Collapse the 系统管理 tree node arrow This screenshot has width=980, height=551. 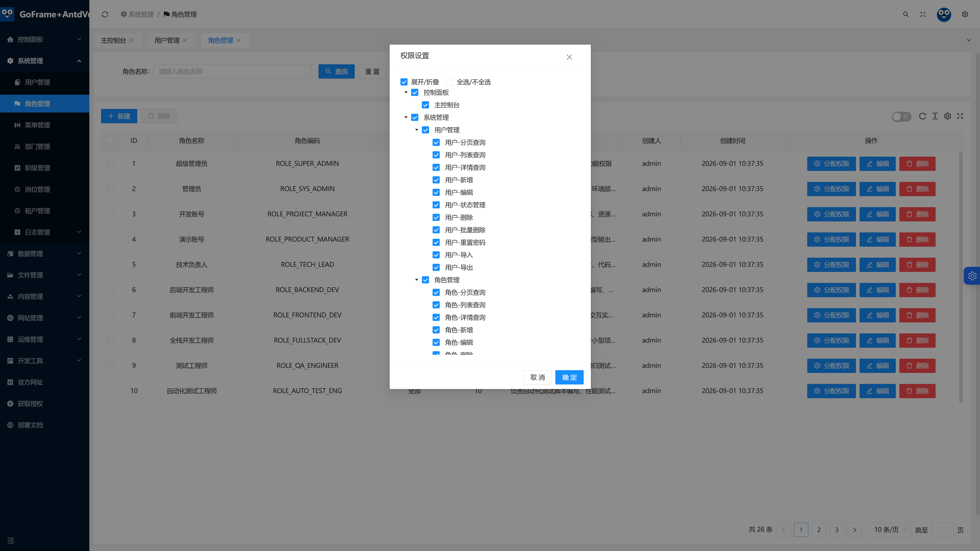[x=406, y=118]
